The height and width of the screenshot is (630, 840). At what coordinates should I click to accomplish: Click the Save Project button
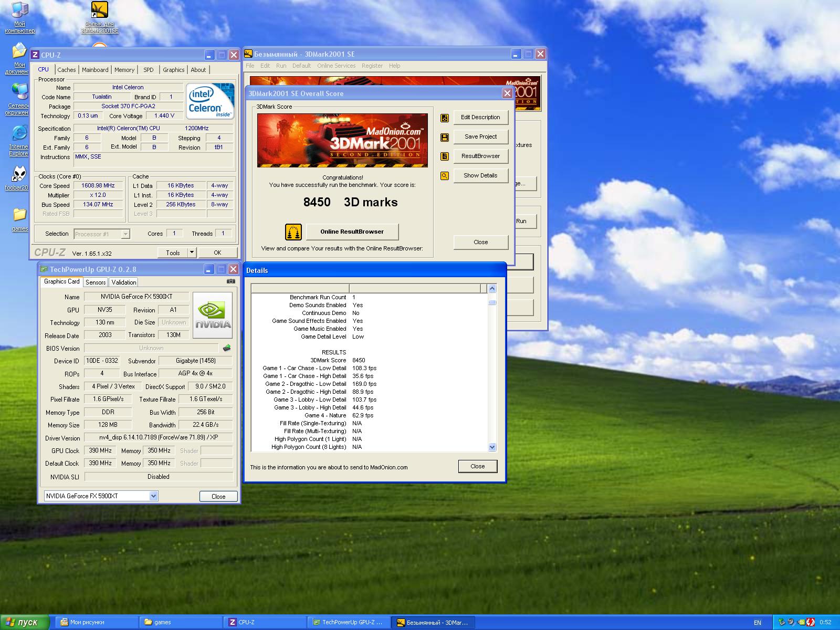pyautogui.click(x=480, y=137)
